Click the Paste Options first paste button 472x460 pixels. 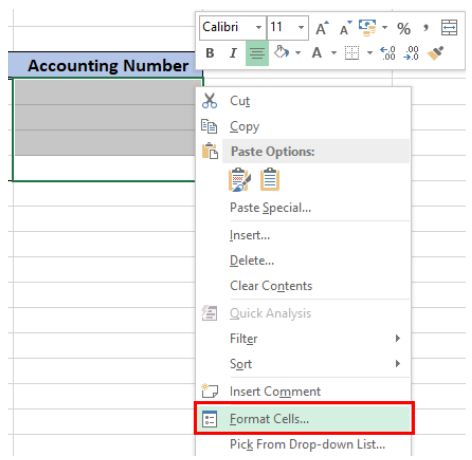(x=239, y=180)
